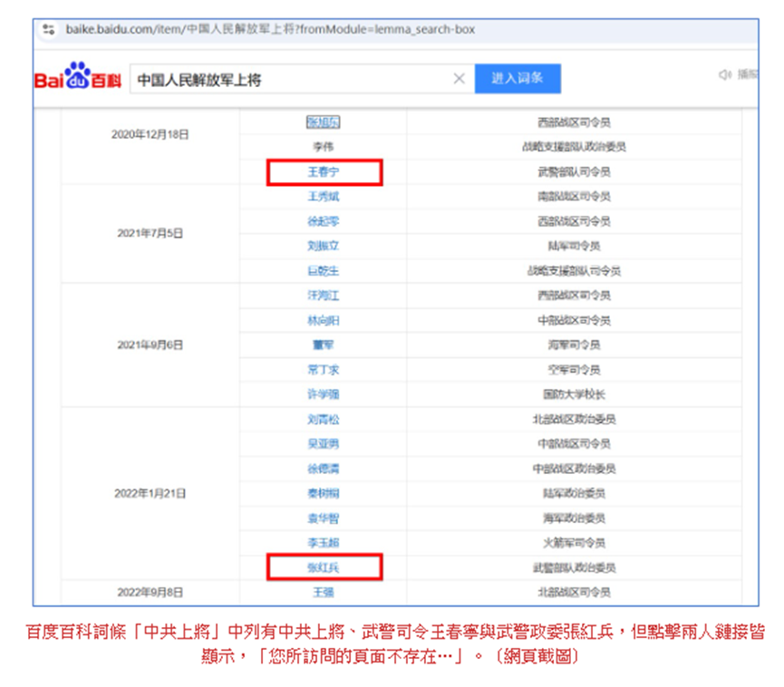784x687 pixels.
Task: Click the 徐德清 link
Action: coord(323,469)
